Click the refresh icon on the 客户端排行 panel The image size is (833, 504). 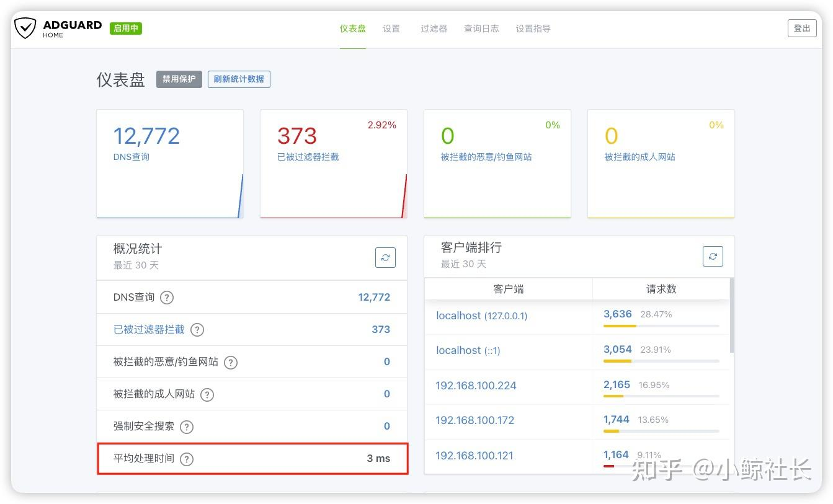712,255
